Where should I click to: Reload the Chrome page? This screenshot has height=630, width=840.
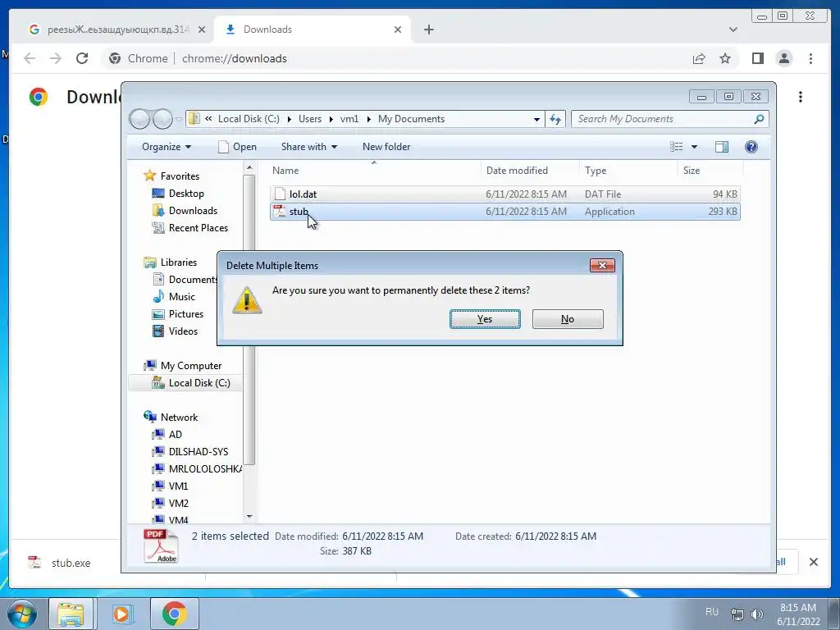coord(82,58)
